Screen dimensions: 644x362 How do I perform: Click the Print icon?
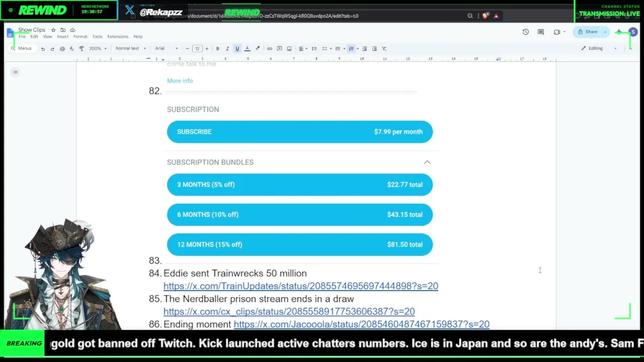pos(62,49)
